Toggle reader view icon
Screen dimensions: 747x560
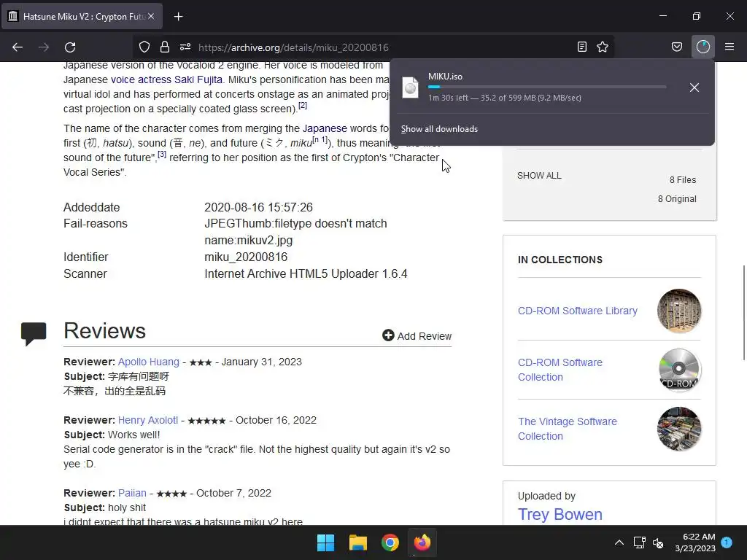click(581, 47)
